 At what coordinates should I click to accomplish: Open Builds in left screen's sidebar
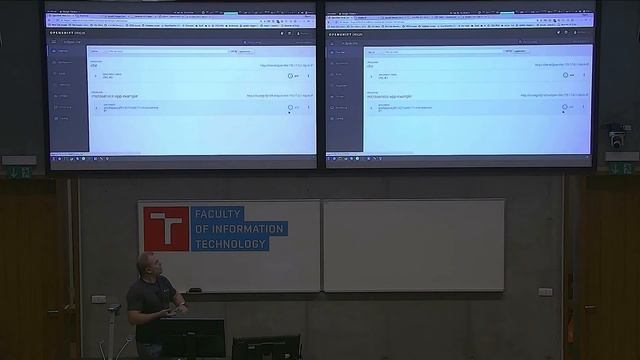pyautogui.click(x=60, y=74)
